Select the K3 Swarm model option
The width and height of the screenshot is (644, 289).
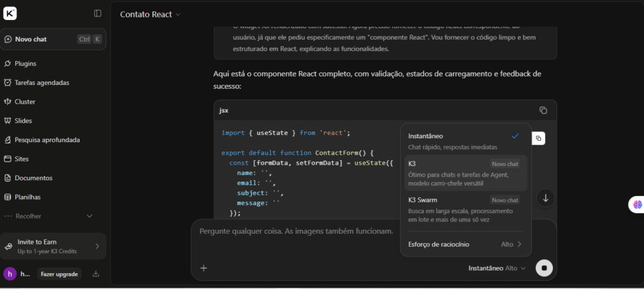tap(466, 209)
